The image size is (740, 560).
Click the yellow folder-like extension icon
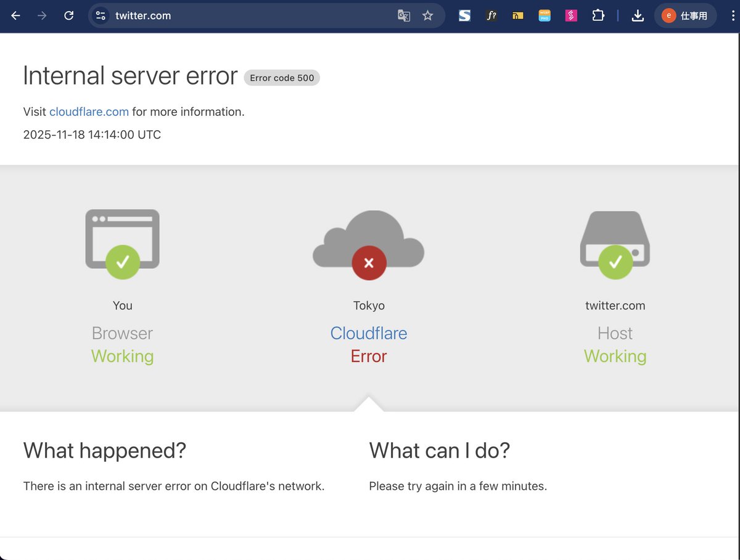tap(517, 16)
